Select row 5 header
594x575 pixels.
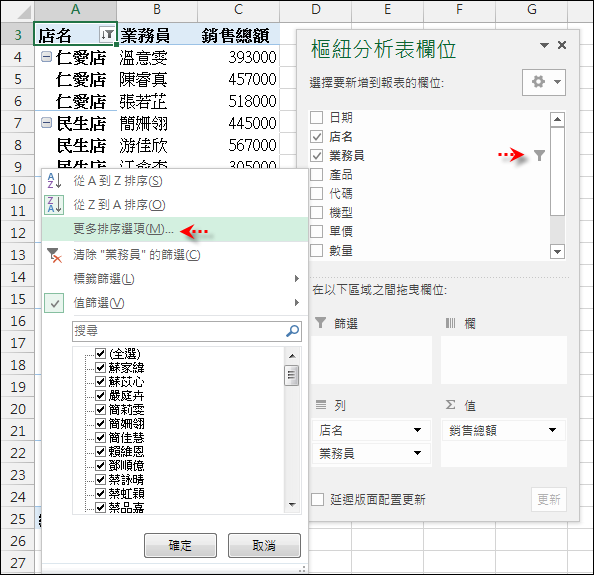point(17,79)
